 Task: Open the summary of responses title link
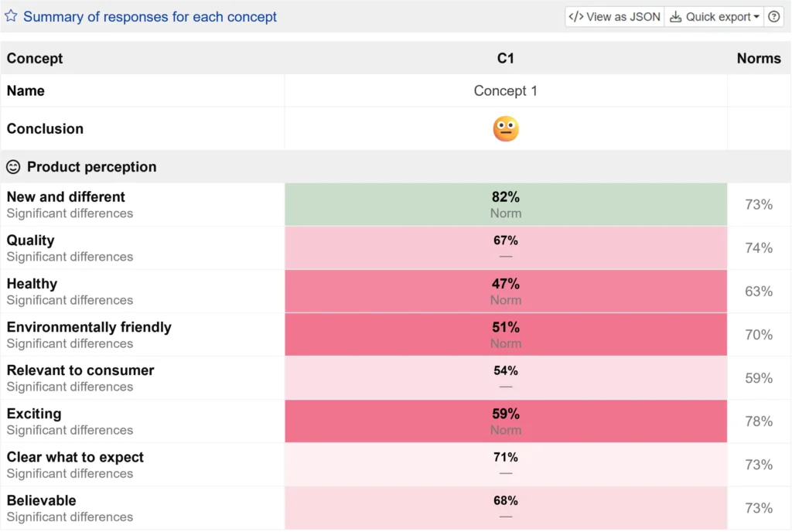click(149, 16)
